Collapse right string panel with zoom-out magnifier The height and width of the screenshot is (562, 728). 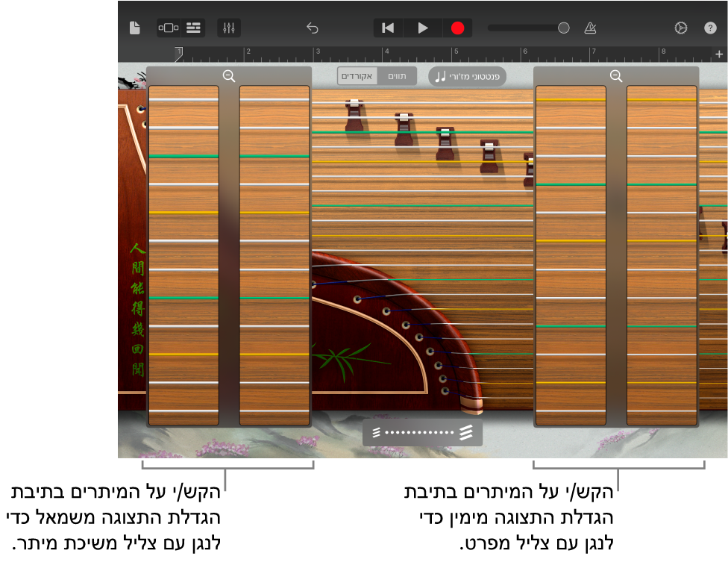click(616, 76)
